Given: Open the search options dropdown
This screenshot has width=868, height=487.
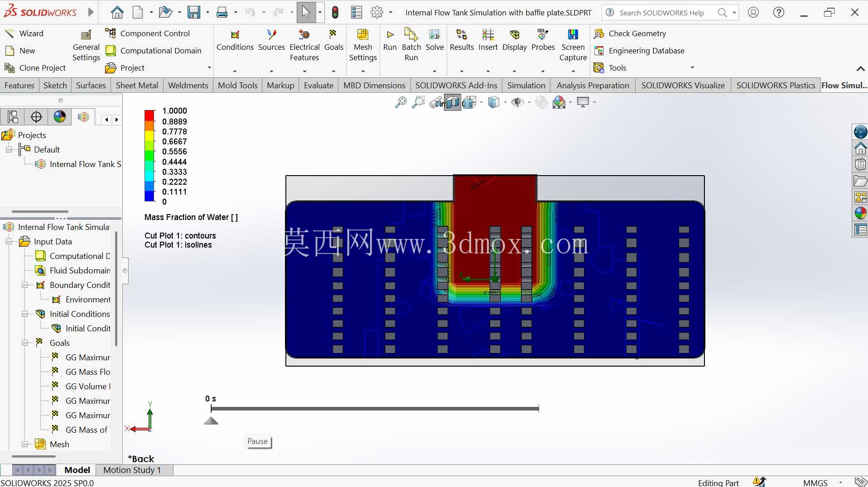Looking at the screenshot, I should 734,13.
